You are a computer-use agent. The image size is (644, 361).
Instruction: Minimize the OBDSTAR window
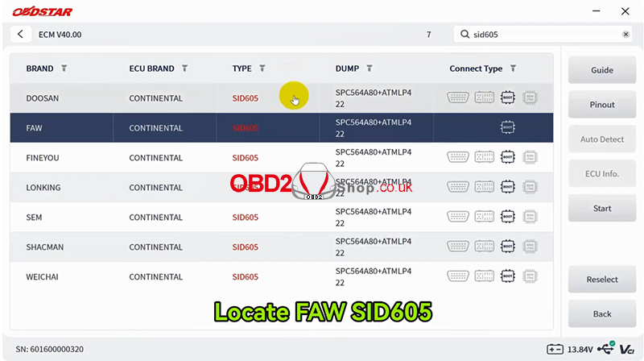point(597,11)
